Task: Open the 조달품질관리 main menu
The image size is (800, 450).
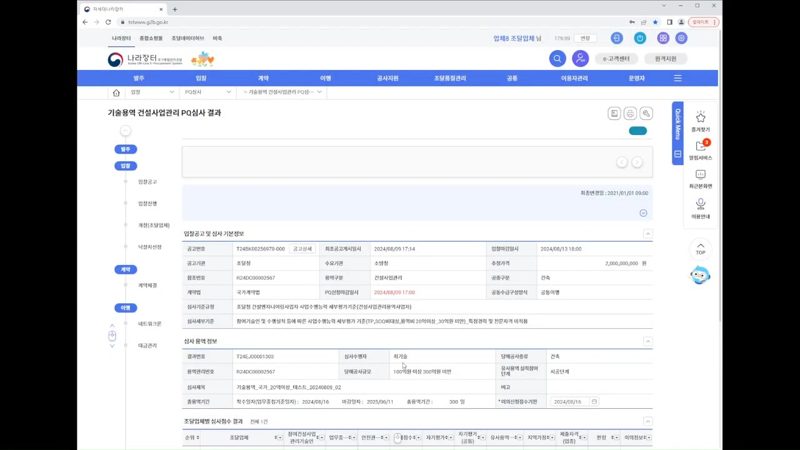Action: (x=450, y=79)
